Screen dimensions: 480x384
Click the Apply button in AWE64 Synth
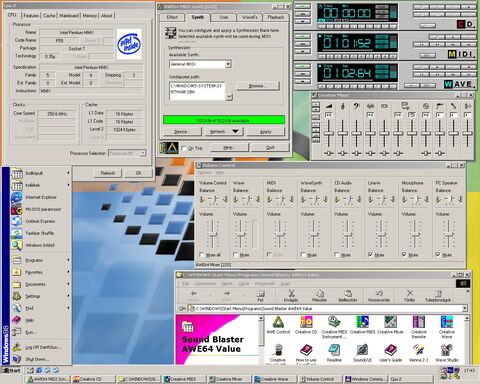(266, 131)
